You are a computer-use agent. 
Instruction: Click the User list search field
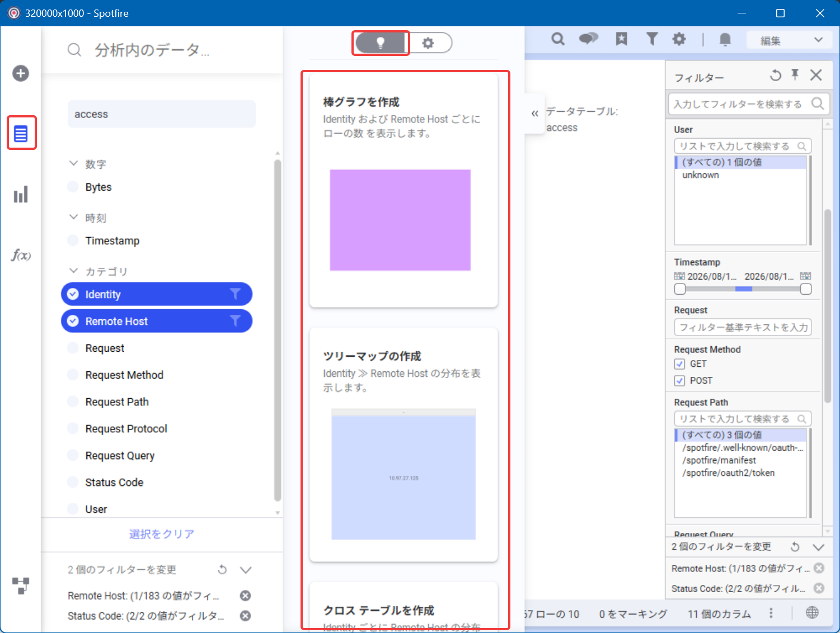743,146
